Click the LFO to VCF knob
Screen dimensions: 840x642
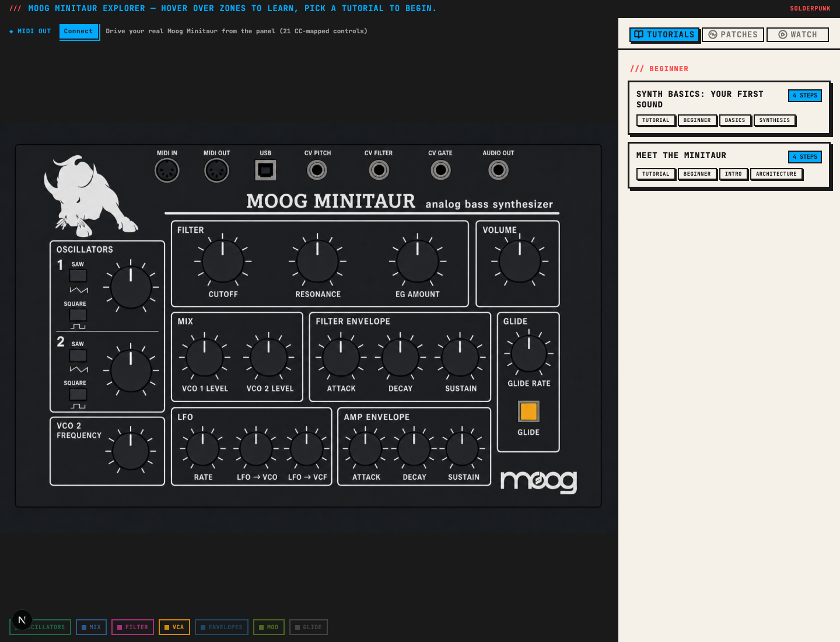click(x=307, y=448)
